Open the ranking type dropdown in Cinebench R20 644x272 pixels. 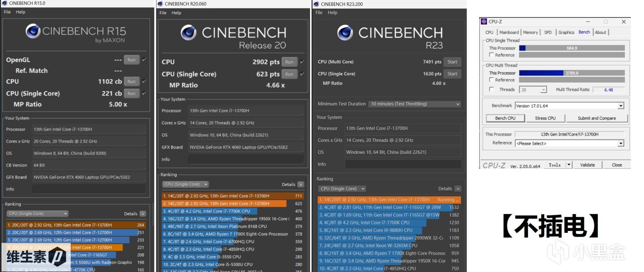[186, 184]
